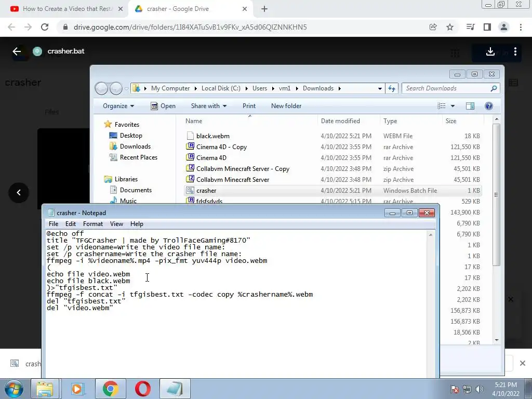Click Print in Explorer toolbar

coord(249,106)
